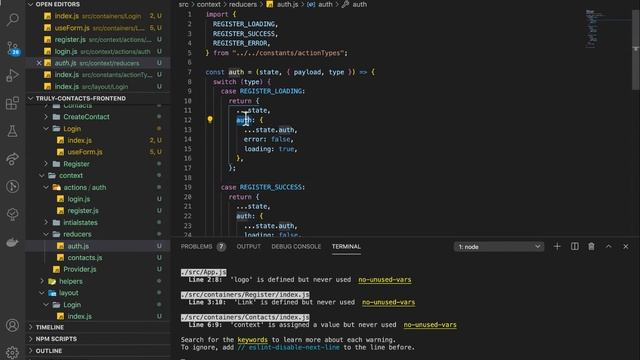Collapse the TRULY-CONTACTS-FRONTEND section

tap(30, 98)
